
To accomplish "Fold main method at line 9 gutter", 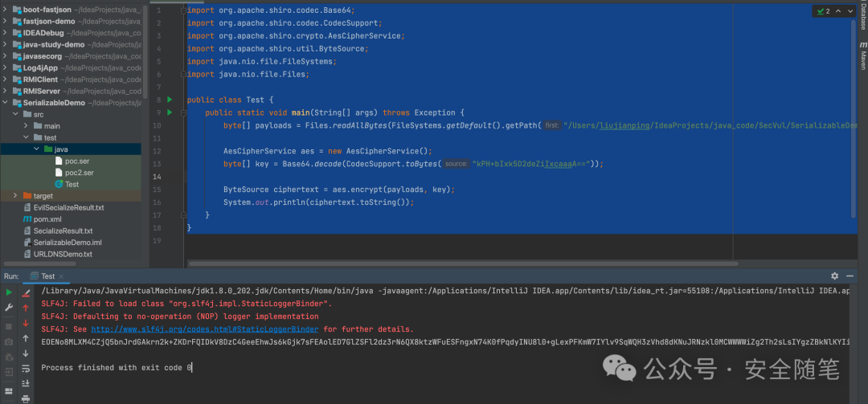I will [x=182, y=112].
